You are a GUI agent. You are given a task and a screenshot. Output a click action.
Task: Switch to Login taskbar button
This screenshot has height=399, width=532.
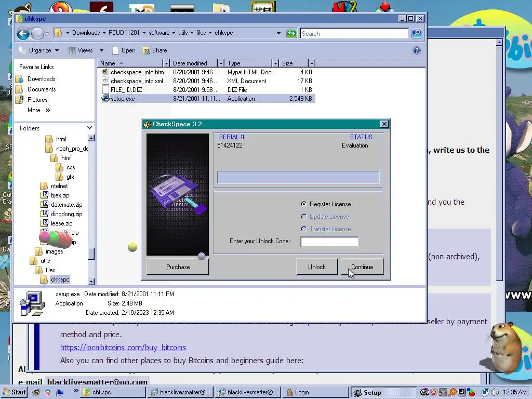click(315, 393)
